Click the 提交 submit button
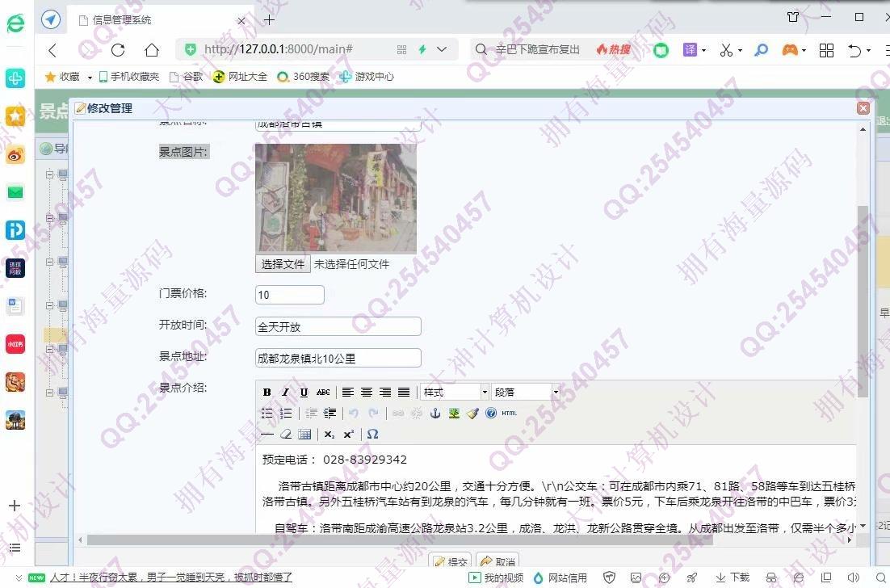Image resolution: width=890 pixels, height=588 pixels. point(451,561)
